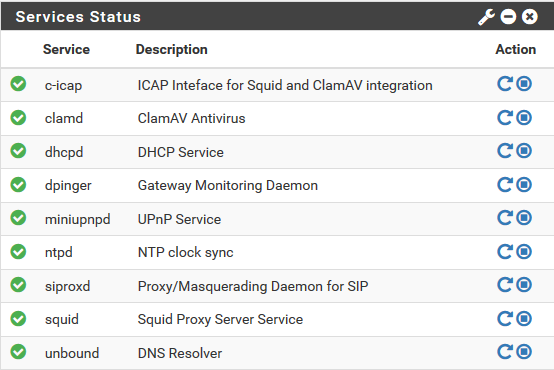Stop the c-icap service
554x370 pixels.
(524, 84)
